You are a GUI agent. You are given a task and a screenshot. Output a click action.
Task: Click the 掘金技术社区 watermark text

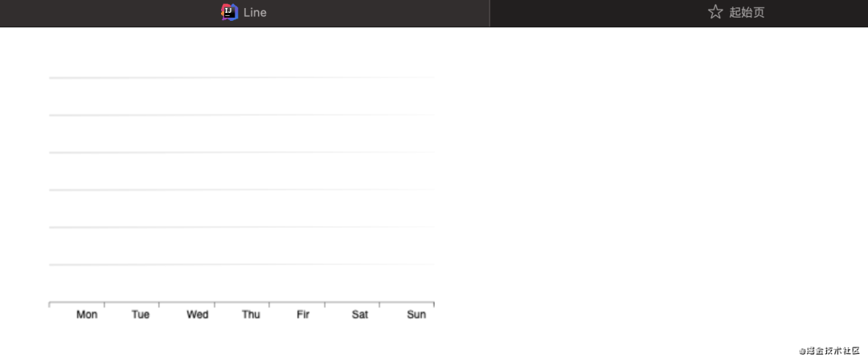[x=829, y=351]
